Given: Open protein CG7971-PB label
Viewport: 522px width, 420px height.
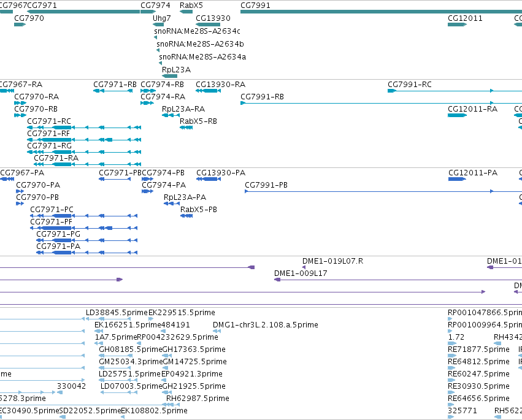Looking at the screenshot, I should (120, 173).
